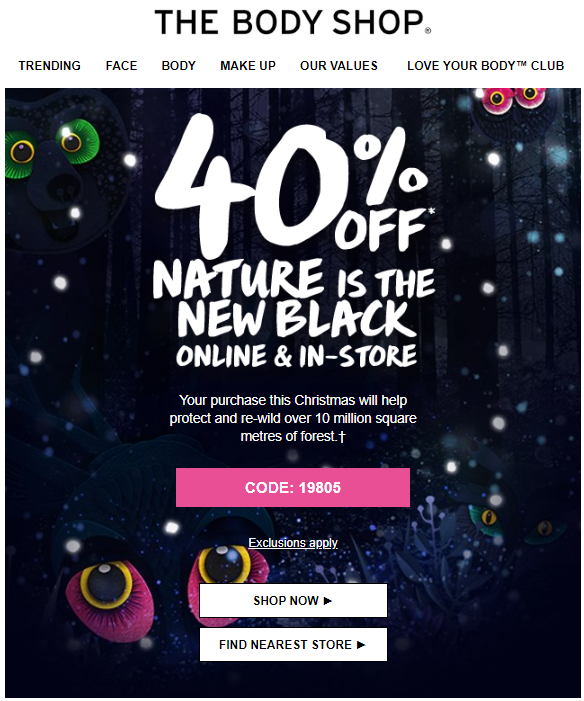Click the Shop Now button
The height and width of the screenshot is (701, 584).
[x=293, y=600]
